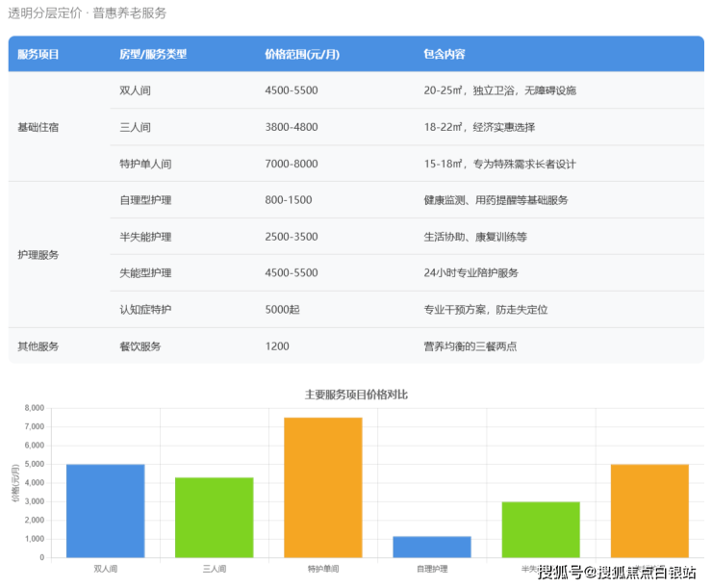
Task: Open the 搜狐号@搜狐焦点白银站 watermark link
Action: click(617, 574)
